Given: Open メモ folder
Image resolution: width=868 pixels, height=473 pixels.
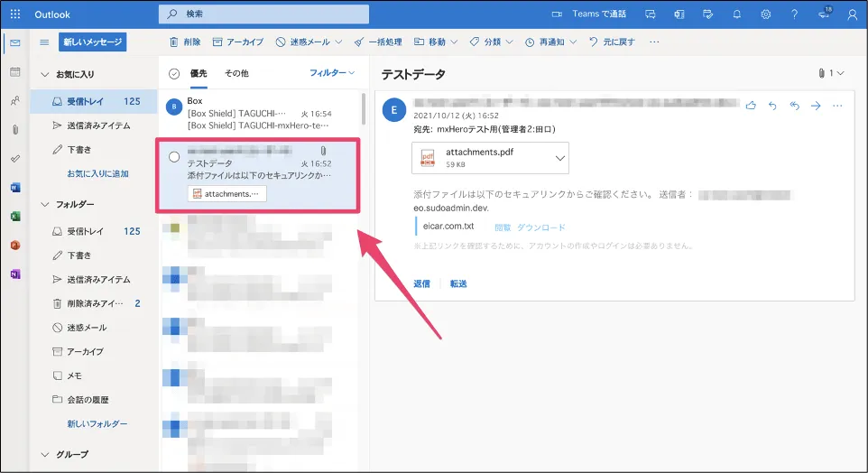Looking at the screenshot, I should 94,376.
